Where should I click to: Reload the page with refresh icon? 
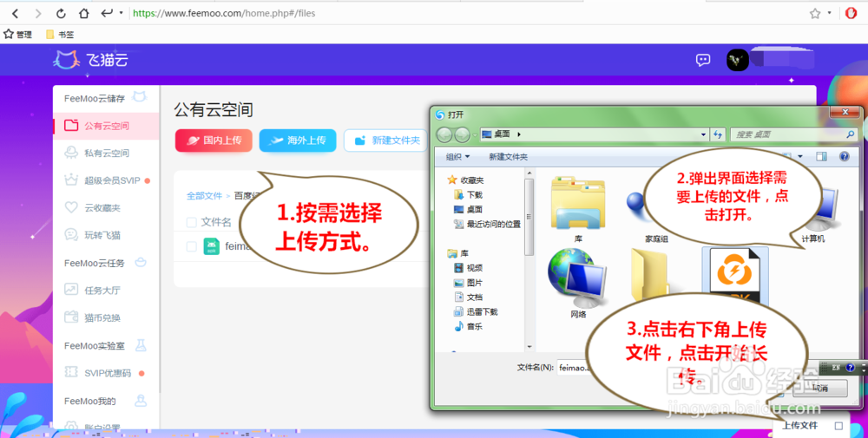click(61, 13)
